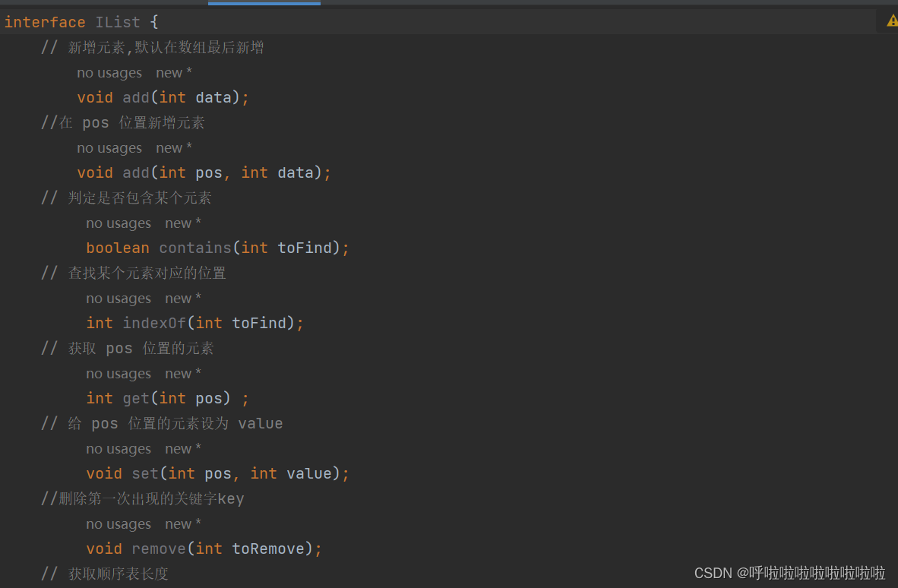Click the "new *" hint above add(int pos, int data)
898x588 pixels.
(x=174, y=147)
